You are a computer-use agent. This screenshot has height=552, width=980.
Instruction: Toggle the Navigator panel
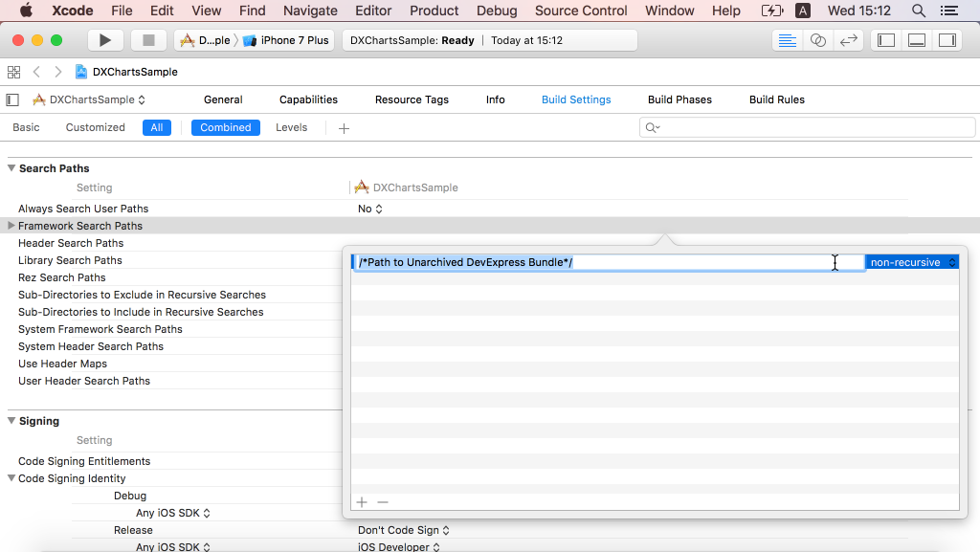pyautogui.click(x=886, y=40)
